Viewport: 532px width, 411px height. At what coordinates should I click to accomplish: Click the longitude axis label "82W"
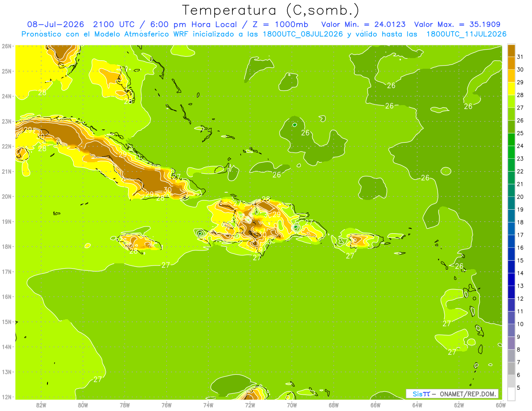tap(41, 404)
